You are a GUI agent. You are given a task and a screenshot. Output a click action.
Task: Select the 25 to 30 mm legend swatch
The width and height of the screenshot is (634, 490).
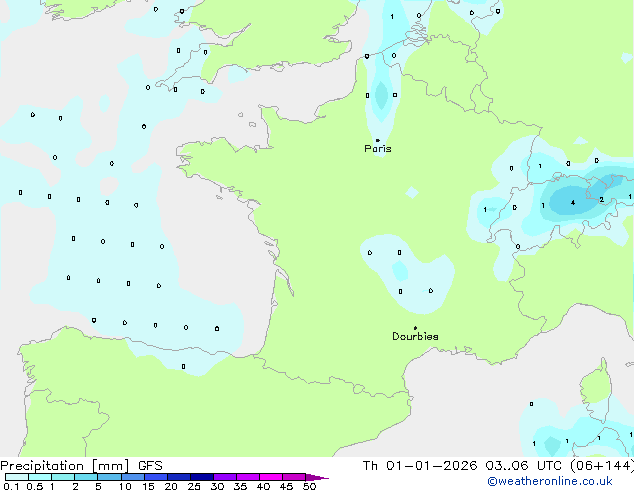202,477
